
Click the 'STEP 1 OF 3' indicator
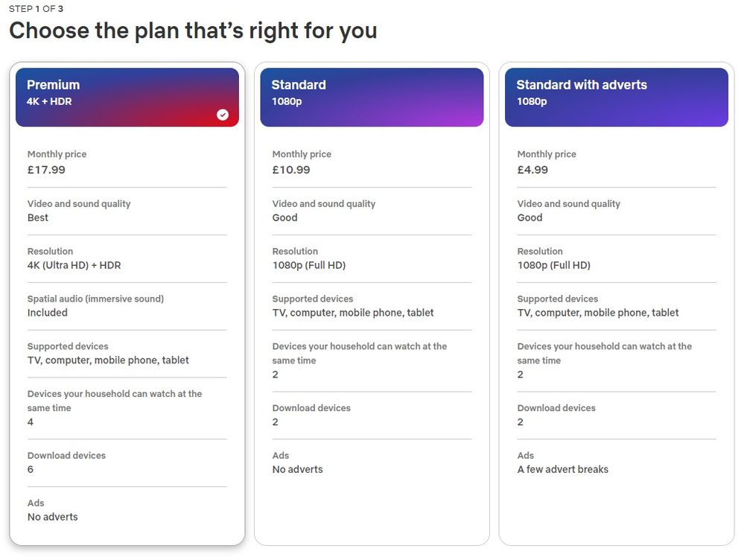[36, 8]
